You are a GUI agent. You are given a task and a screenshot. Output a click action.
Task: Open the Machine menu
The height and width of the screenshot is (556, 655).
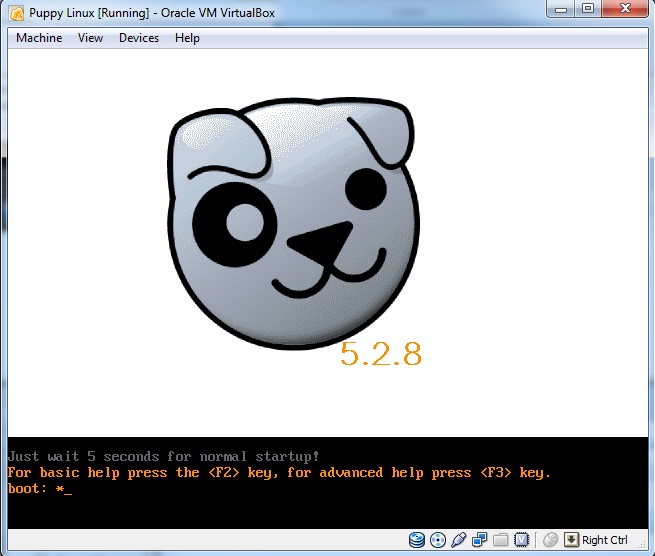(x=39, y=38)
